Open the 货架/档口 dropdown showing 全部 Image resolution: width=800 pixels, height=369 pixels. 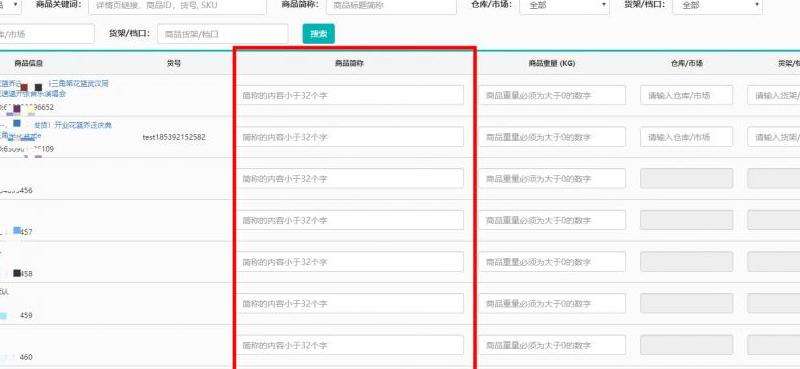(x=717, y=6)
